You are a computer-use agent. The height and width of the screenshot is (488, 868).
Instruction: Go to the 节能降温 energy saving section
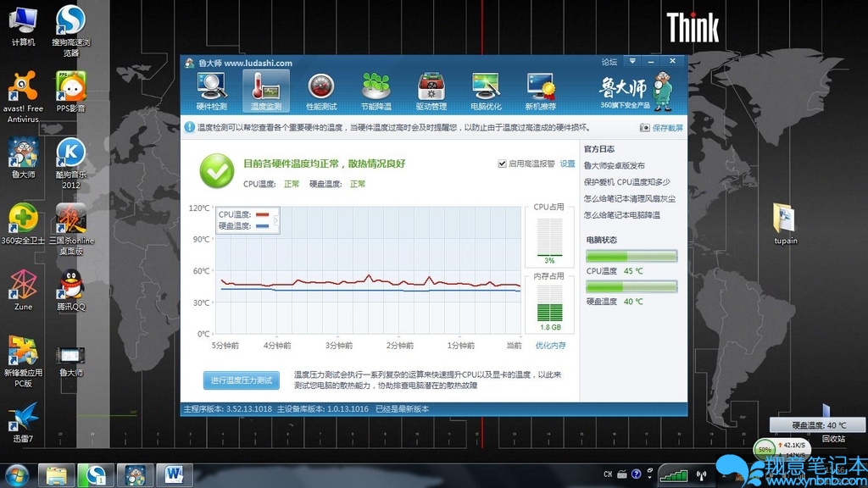click(x=376, y=91)
